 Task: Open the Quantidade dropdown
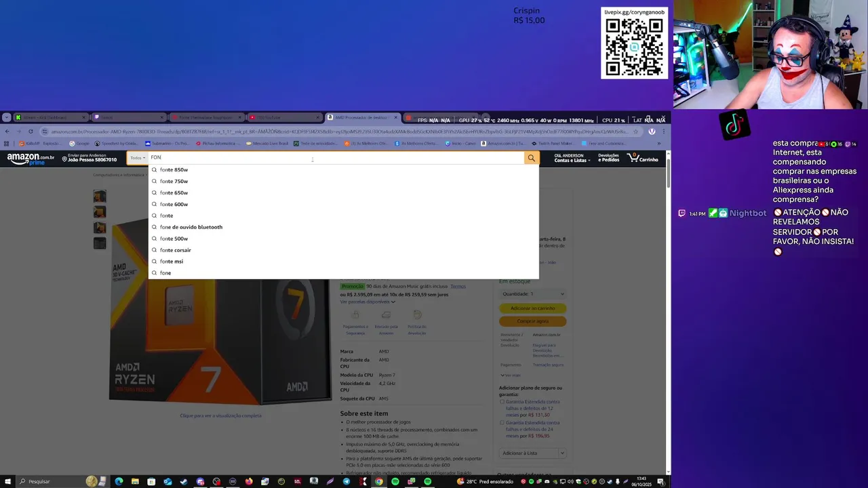[532, 293]
